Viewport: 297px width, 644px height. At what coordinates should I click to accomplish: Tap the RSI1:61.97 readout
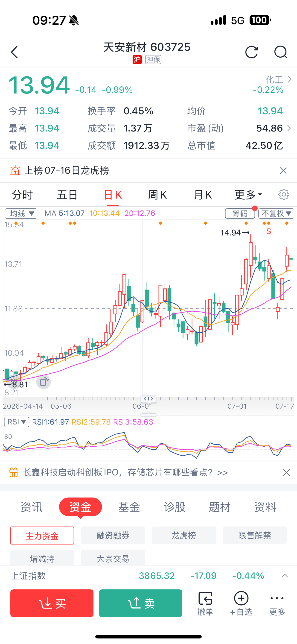50,422
